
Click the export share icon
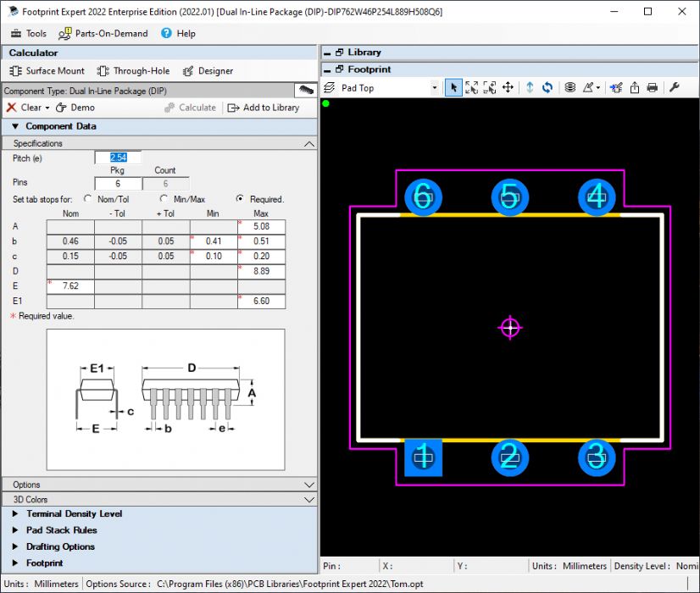tap(635, 87)
